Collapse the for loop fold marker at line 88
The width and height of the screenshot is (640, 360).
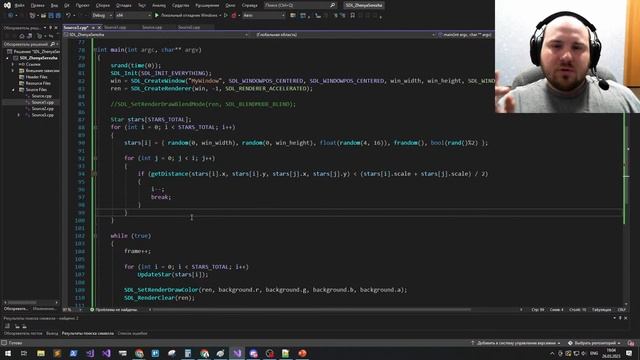coord(95,127)
